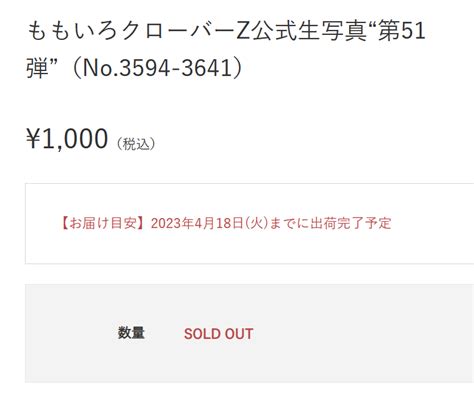Click the (税込) tax-included label
Screen dimensions: 474x395
pyautogui.click(x=136, y=144)
